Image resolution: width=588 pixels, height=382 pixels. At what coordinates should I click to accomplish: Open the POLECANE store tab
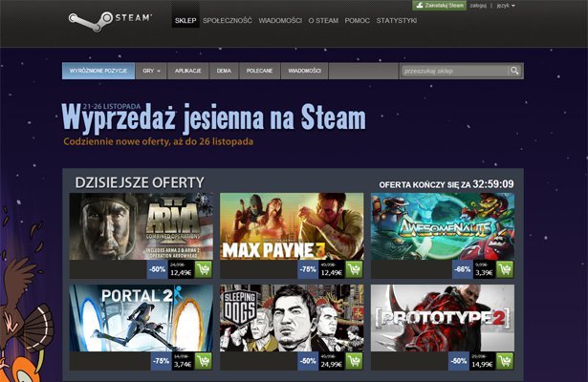(259, 71)
